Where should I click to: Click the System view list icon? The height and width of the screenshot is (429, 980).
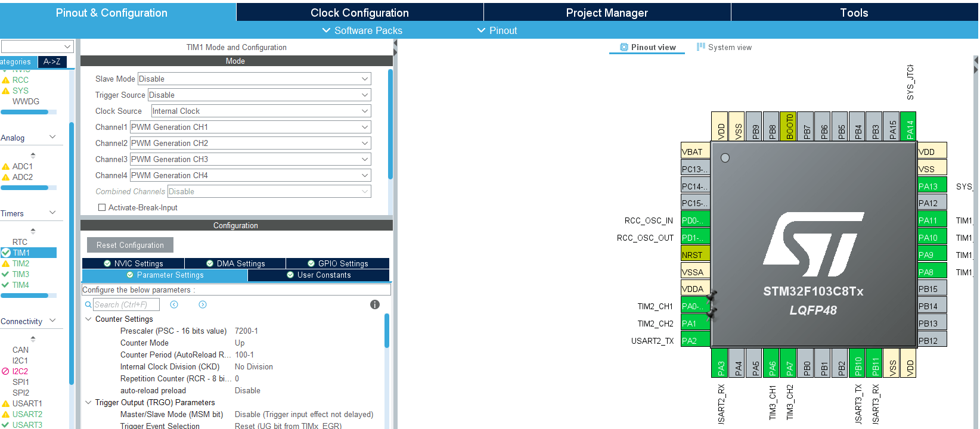click(701, 47)
